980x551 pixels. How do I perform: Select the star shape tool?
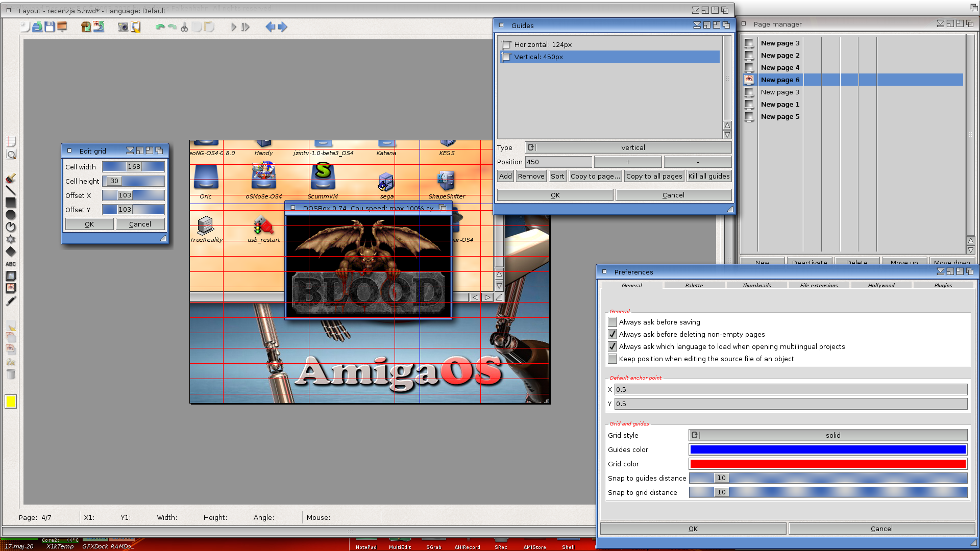(11, 239)
